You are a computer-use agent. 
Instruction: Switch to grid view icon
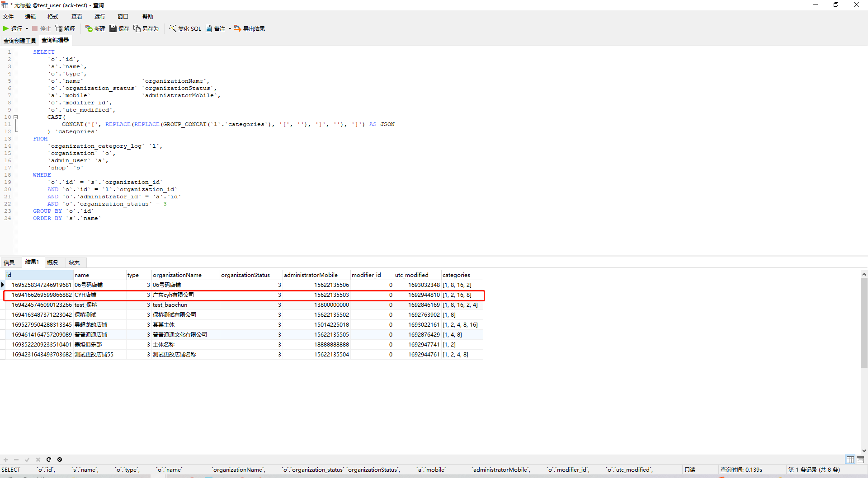pyautogui.click(x=850, y=459)
